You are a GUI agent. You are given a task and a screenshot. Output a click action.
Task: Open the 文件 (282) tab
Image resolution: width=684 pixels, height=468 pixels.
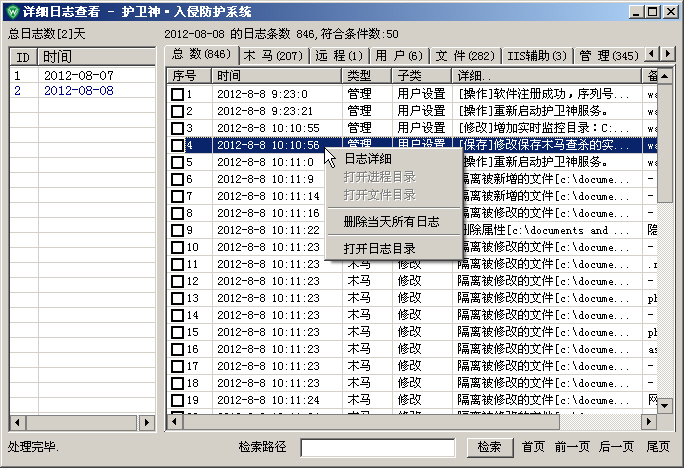tap(466, 55)
